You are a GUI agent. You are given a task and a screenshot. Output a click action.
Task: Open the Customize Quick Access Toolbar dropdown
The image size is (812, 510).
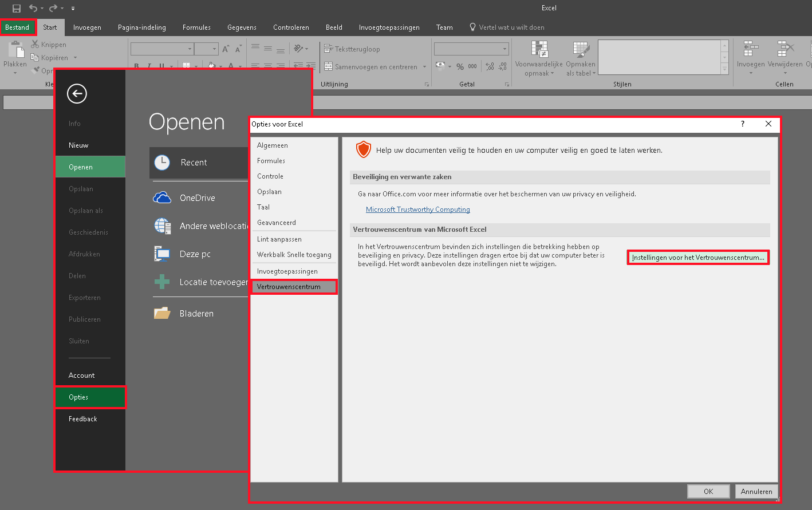[73, 9]
